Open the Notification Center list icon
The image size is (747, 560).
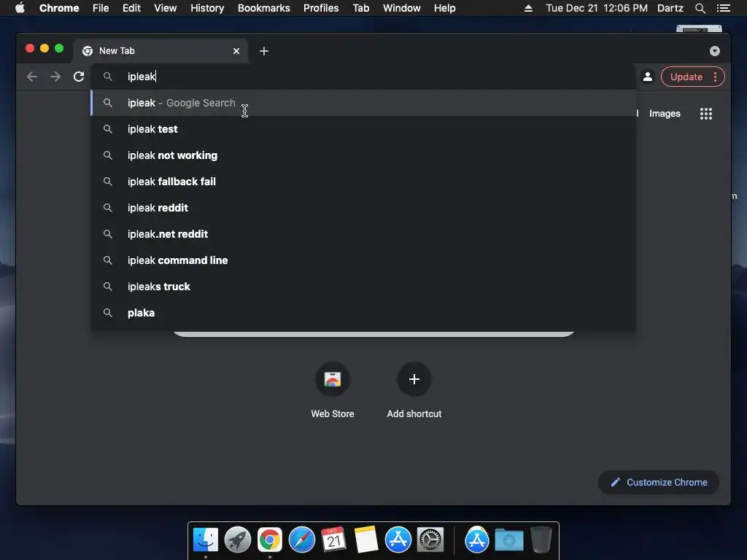(x=723, y=8)
